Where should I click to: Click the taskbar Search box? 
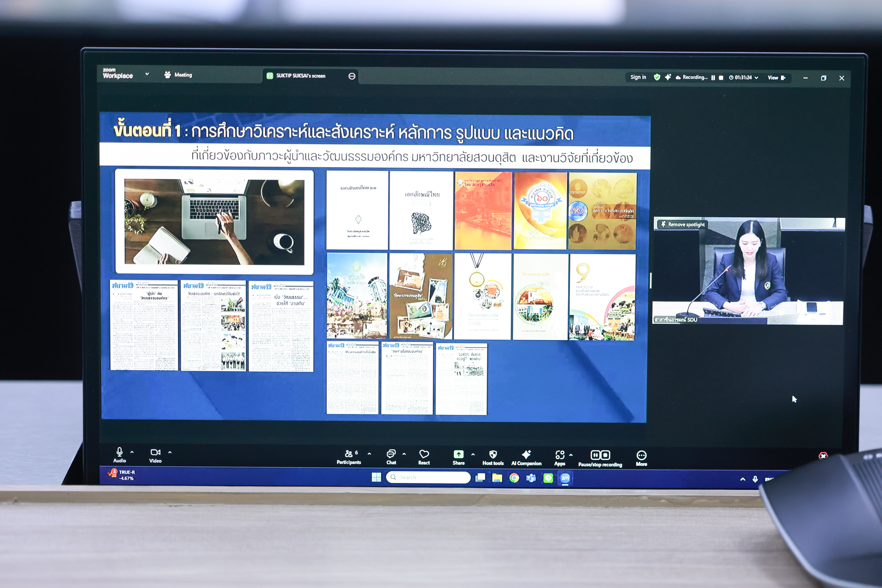[428, 477]
